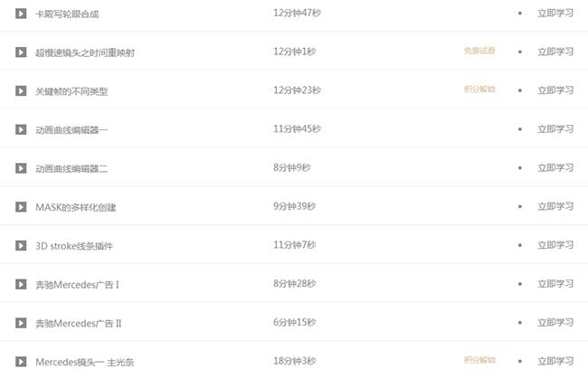Click play icon beside 奔驰Mercedes广告 II

[x=21, y=323]
